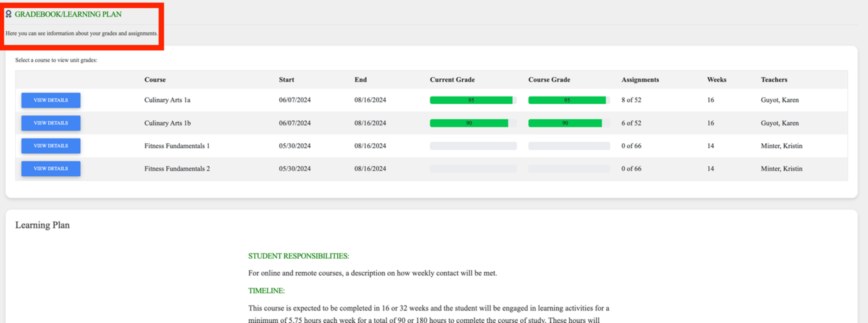Screen dimensions: 868x323
Task: Click the Assignments column header
Action: (x=640, y=80)
